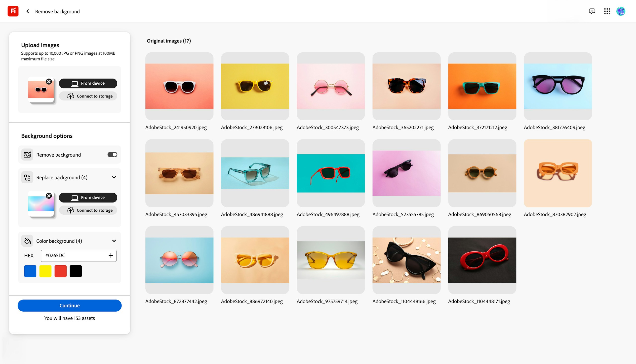The height and width of the screenshot is (364, 636).
Task: Select the AdobeStock_496497888.jpeg thumbnail
Action: [331, 173]
